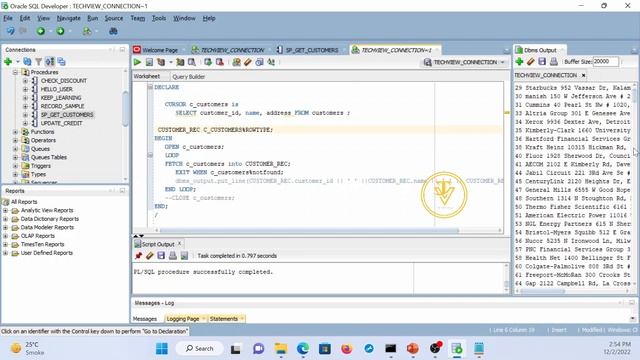
Task: Expand Analytic View Reports node
Action: [x=5, y=211]
